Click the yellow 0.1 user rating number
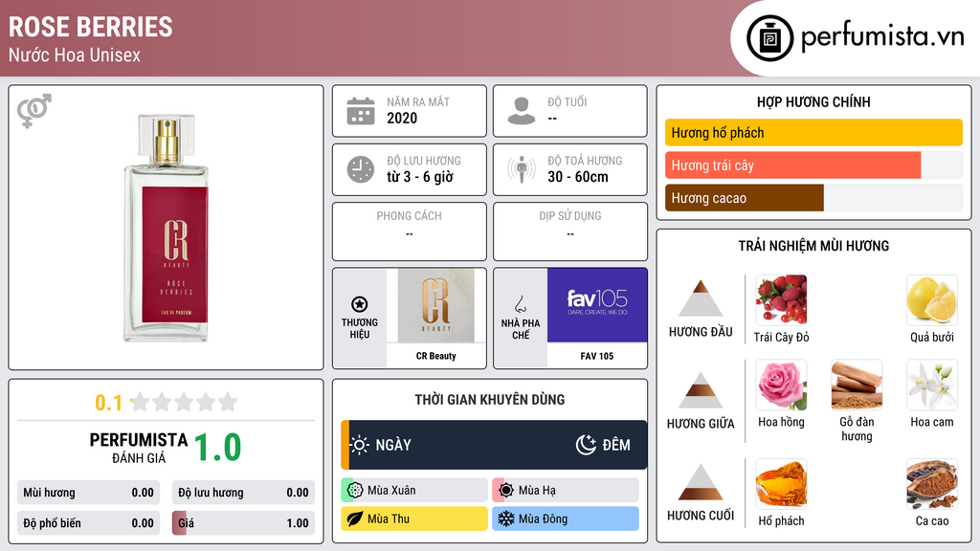The height and width of the screenshot is (551, 980). coord(109,403)
